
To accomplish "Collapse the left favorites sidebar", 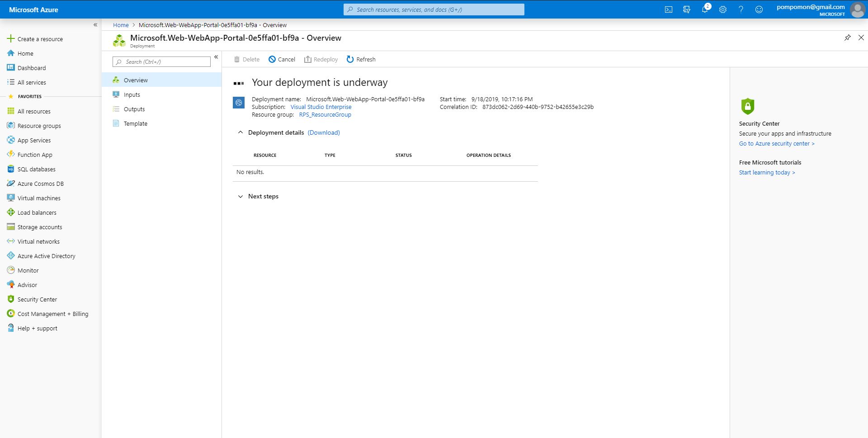I will (95, 25).
